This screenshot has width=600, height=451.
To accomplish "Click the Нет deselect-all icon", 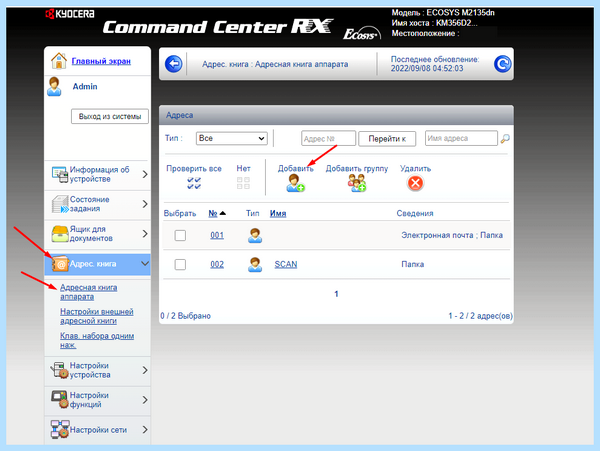I will 243,183.
